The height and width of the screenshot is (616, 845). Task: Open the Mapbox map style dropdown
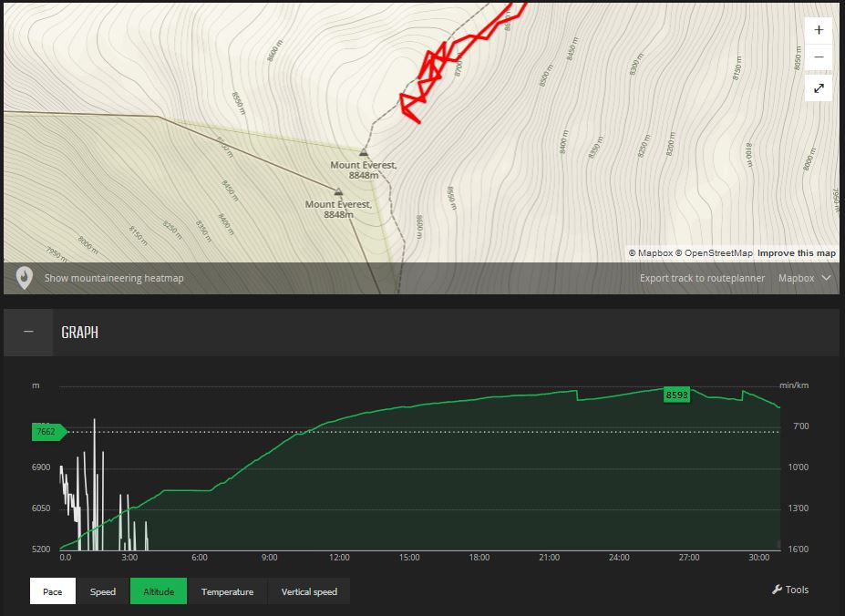click(x=804, y=278)
